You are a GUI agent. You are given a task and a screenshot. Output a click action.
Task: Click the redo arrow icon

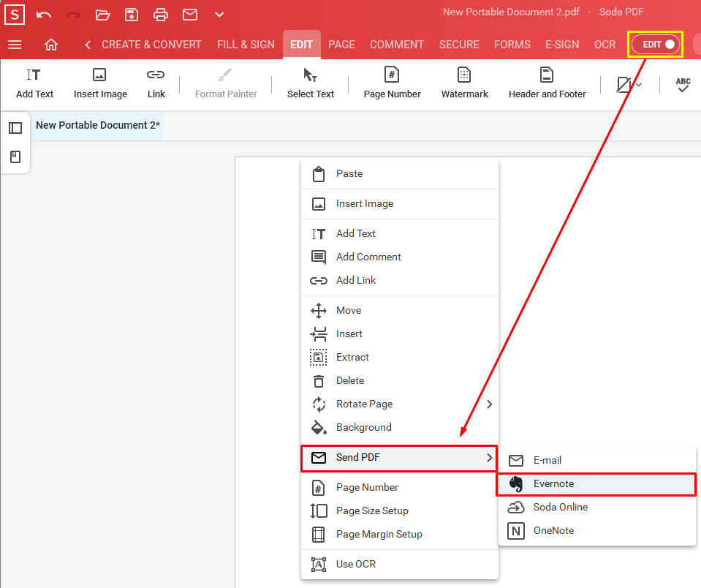[x=73, y=15]
